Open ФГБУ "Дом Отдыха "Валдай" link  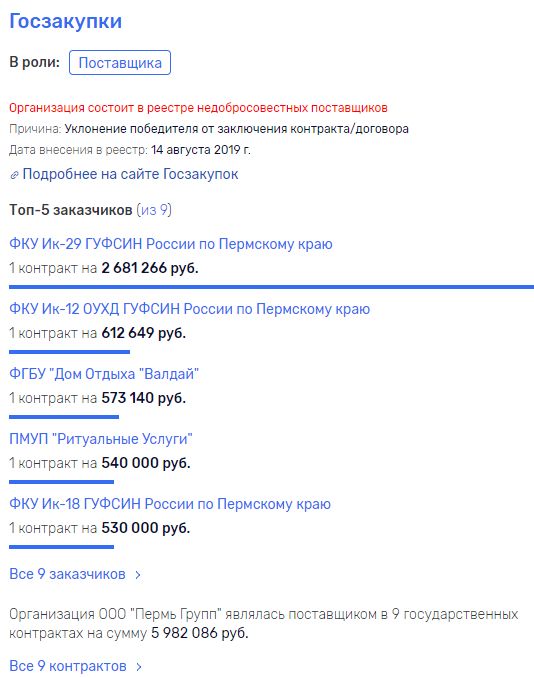click(104, 374)
